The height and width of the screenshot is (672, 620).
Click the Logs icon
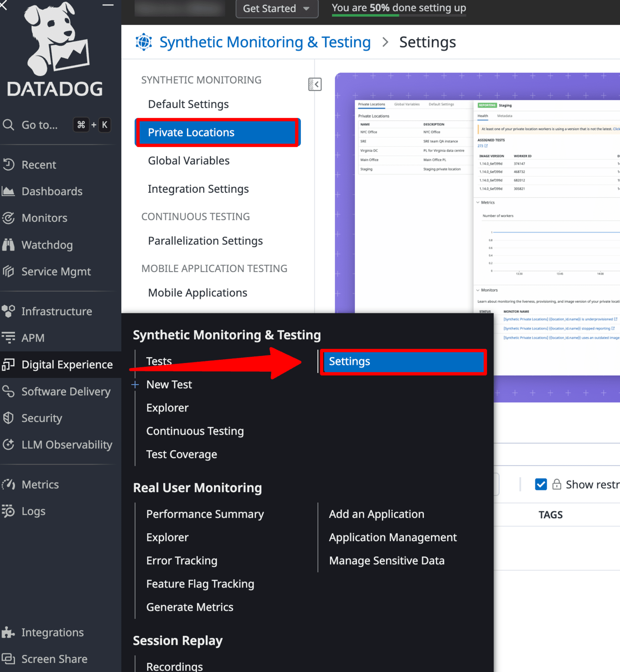tap(8, 511)
